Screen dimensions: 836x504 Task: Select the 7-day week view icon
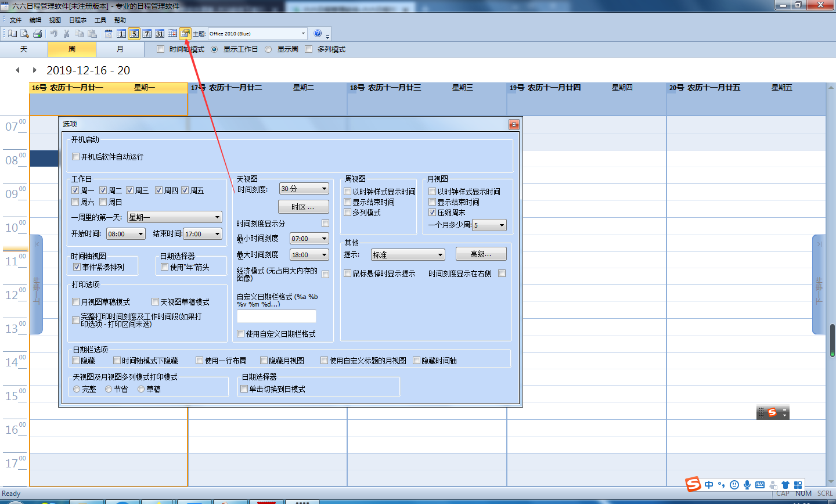coord(147,34)
